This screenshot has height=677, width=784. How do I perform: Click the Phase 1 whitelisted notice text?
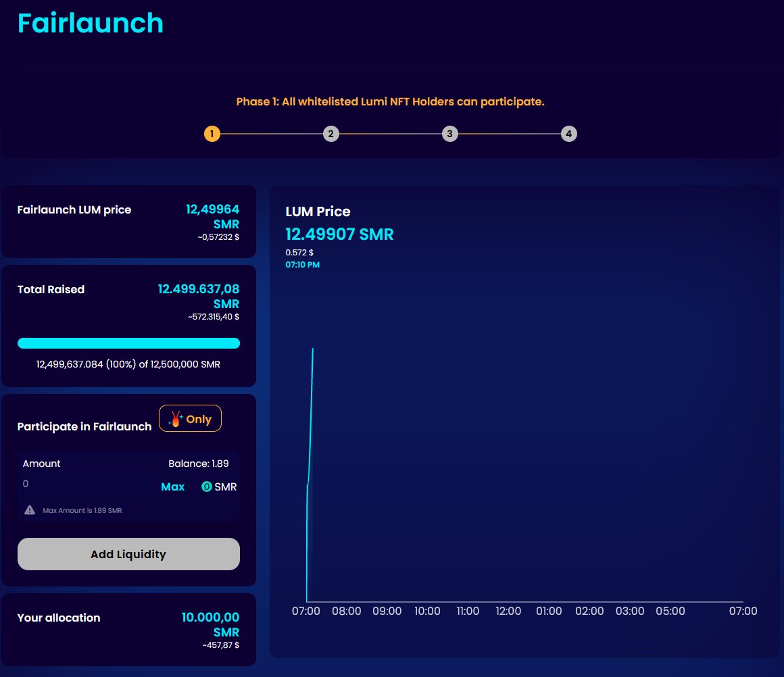click(390, 101)
